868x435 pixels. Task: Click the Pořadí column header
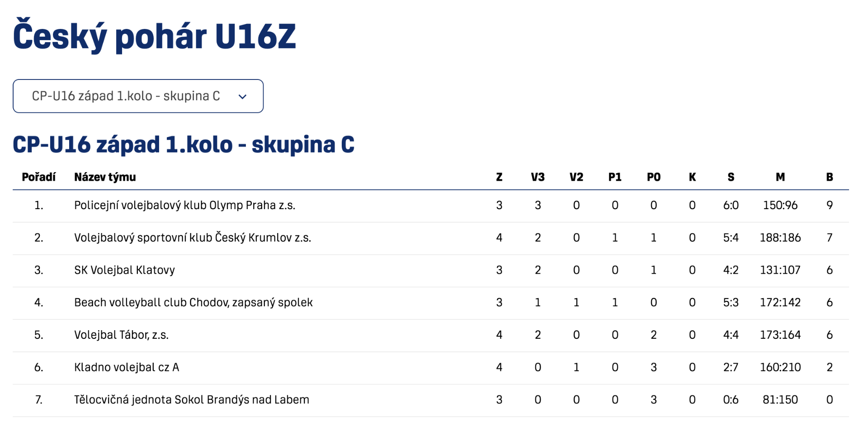(38, 177)
